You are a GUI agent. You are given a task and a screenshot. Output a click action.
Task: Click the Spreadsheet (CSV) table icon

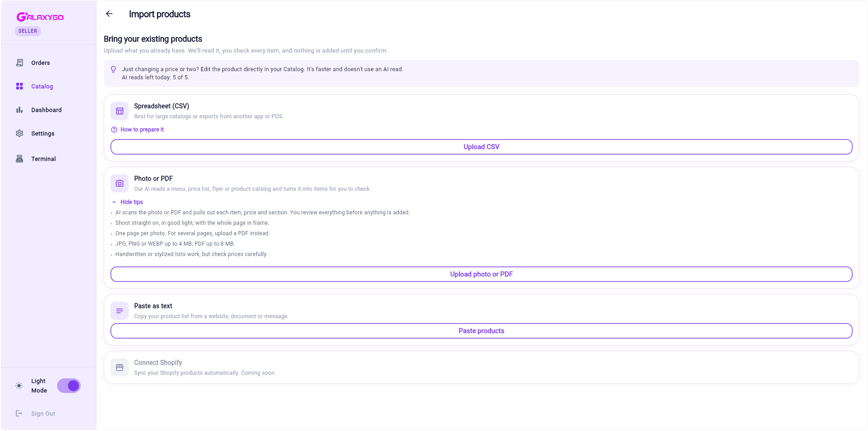(x=120, y=111)
